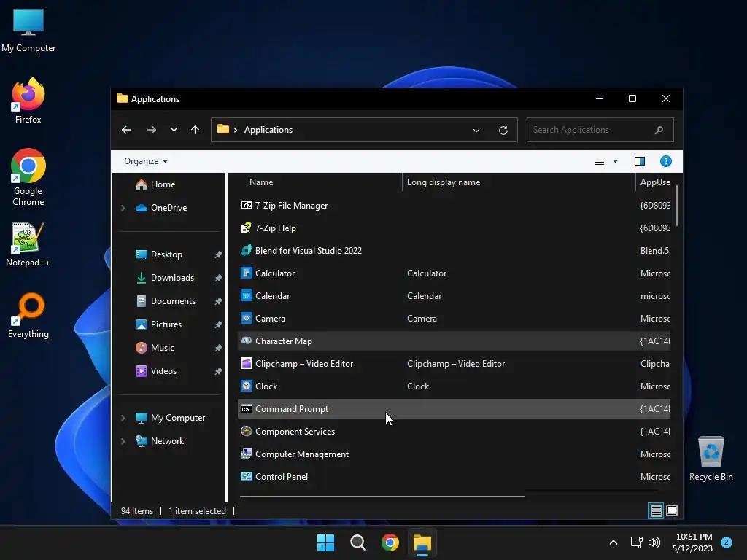Show hidden system tray icons

tap(613, 542)
